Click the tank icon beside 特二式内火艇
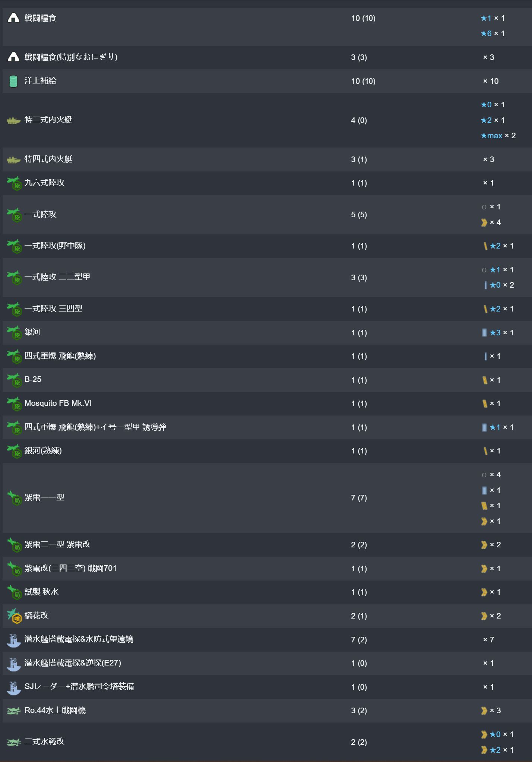 pos(13,120)
